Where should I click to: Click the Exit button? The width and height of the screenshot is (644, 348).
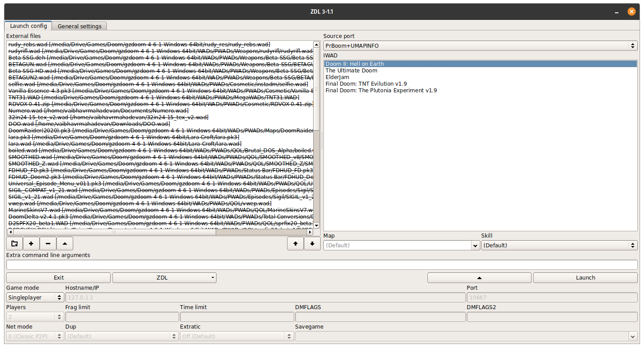pos(58,277)
